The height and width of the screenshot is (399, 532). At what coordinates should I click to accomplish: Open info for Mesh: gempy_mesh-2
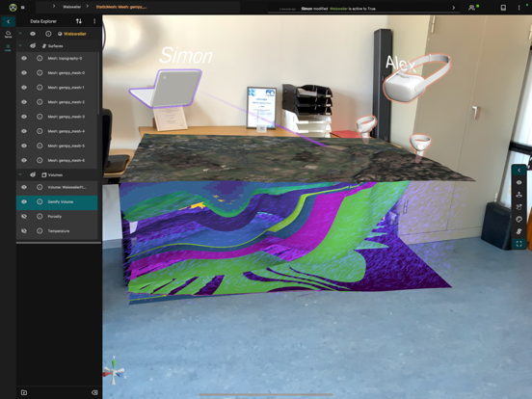coord(40,102)
